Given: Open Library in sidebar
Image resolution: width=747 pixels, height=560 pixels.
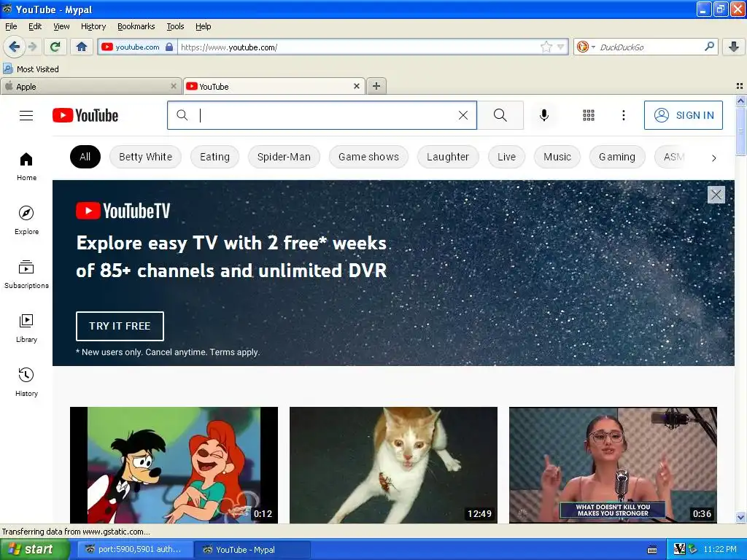Looking at the screenshot, I should point(26,329).
